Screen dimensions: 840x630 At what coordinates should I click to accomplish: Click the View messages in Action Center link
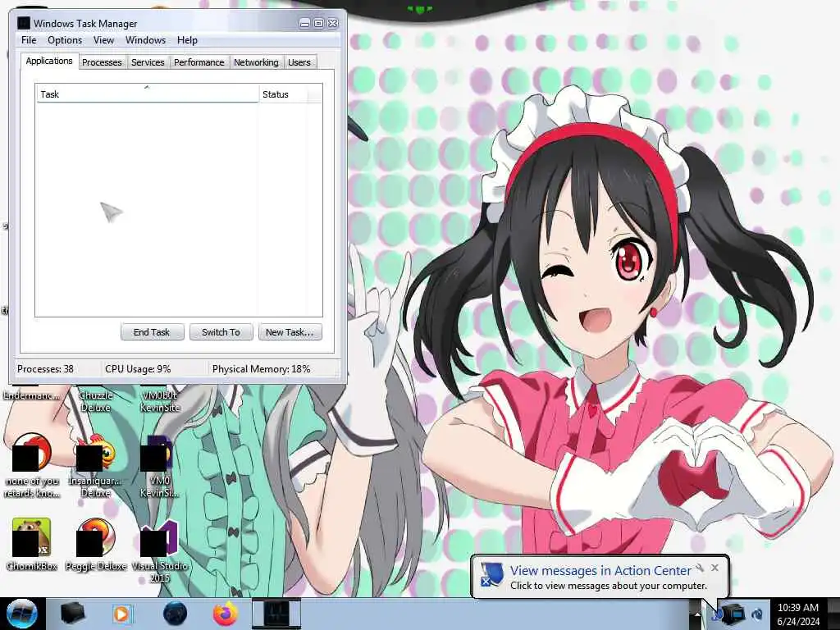point(600,571)
